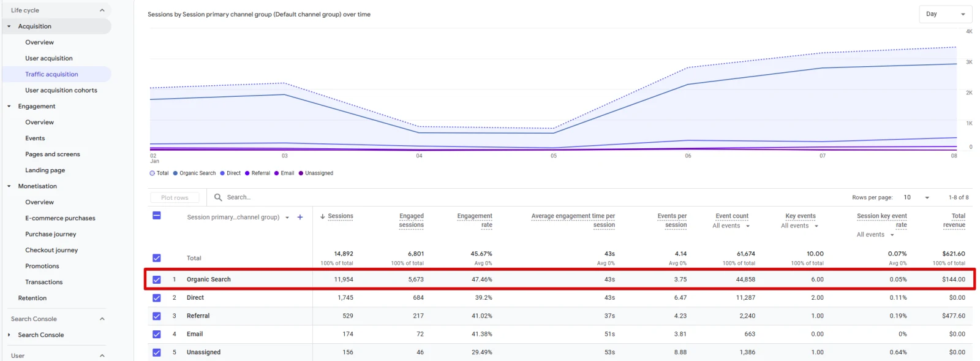Click the 11,954 sessions value
Screen dimensions: 980x361
[x=344, y=279]
